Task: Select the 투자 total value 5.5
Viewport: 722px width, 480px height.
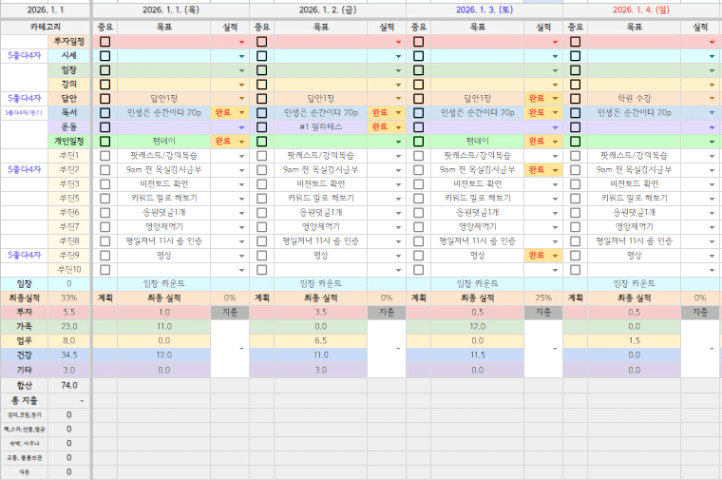Action: (x=69, y=312)
